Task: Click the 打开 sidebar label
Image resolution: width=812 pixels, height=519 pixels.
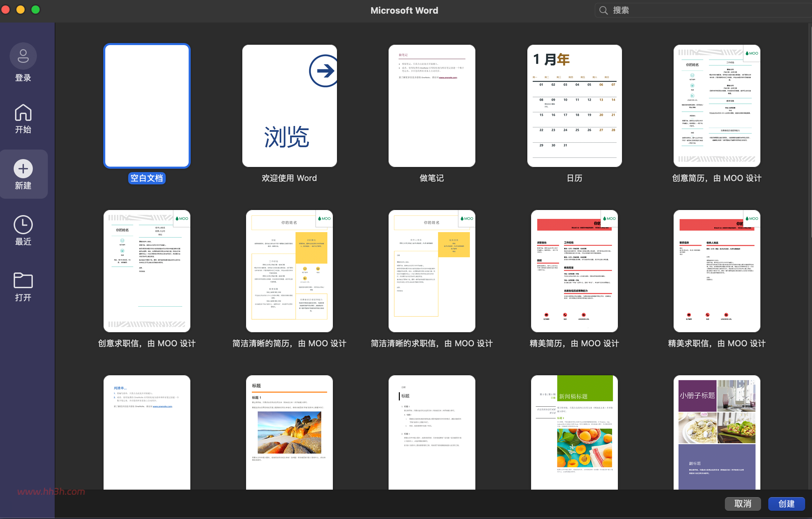Action: (23, 298)
